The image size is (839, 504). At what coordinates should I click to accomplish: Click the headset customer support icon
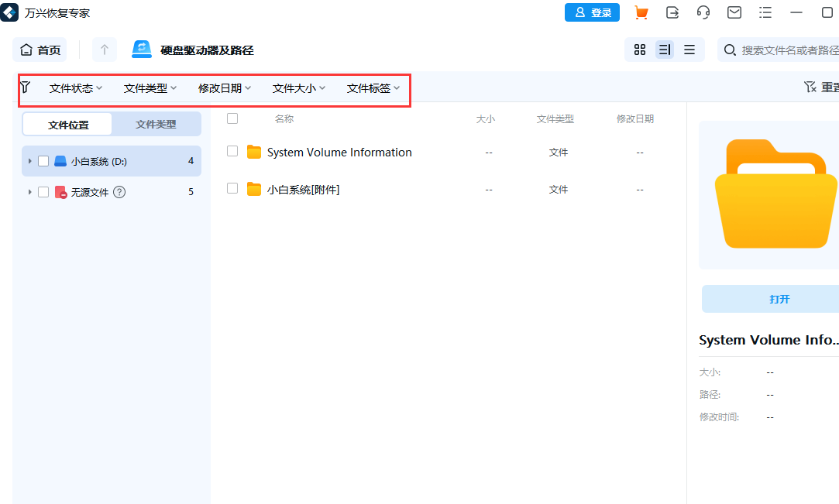(x=703, y=12)
